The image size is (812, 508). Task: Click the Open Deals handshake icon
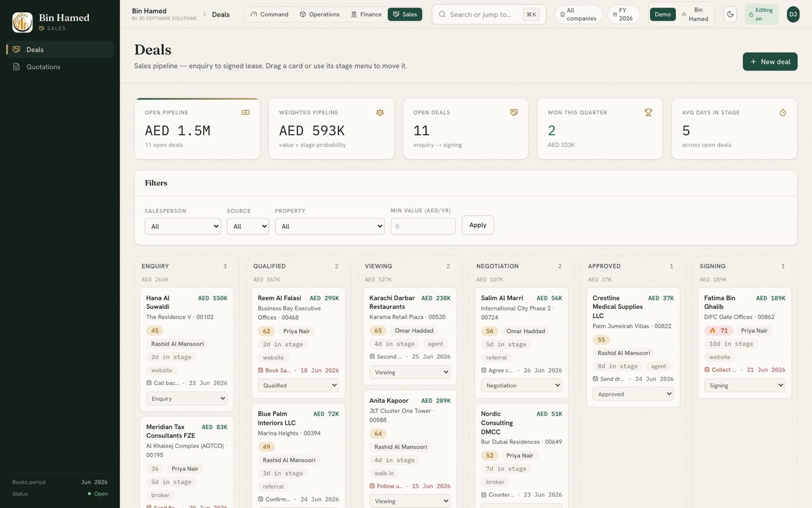click(514, 113)
